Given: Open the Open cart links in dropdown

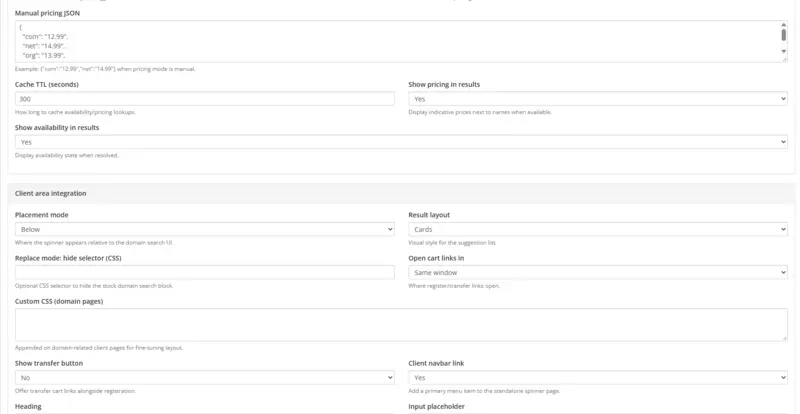Looking at the screenshot, I should 597,273.
